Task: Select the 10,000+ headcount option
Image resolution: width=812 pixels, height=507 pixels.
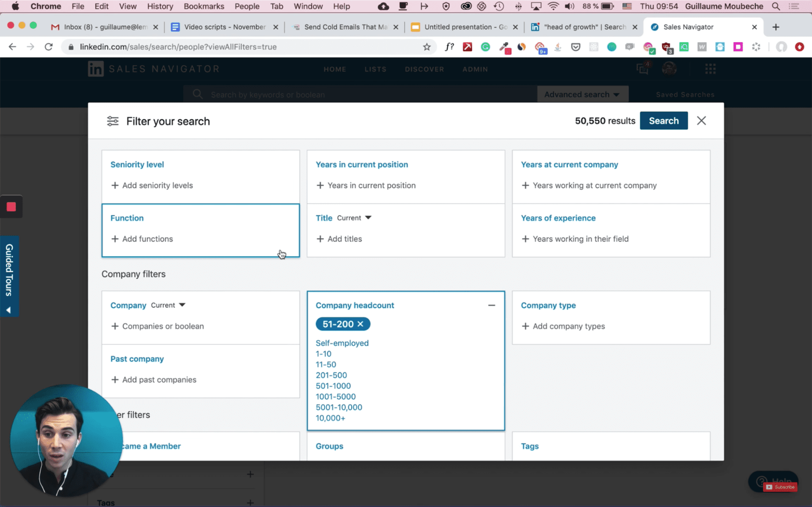Action: (x=330, y=418)
